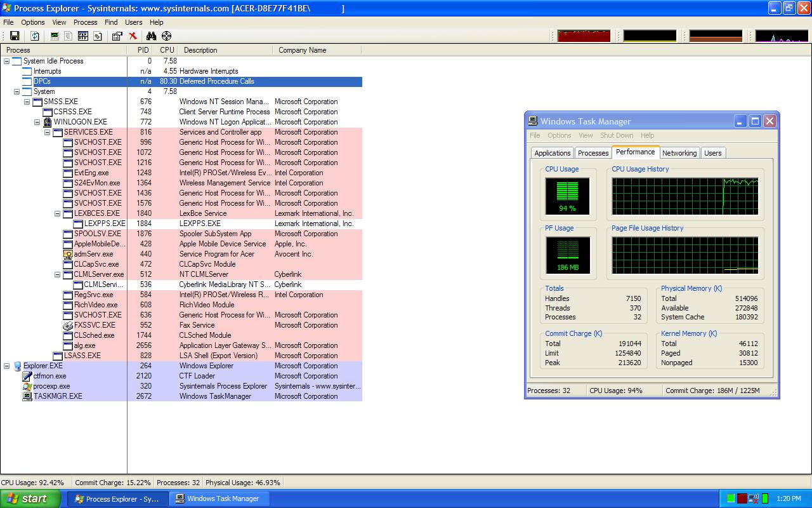
Task: Collapse the System Idle Process tree node
Action: [7, 61]
